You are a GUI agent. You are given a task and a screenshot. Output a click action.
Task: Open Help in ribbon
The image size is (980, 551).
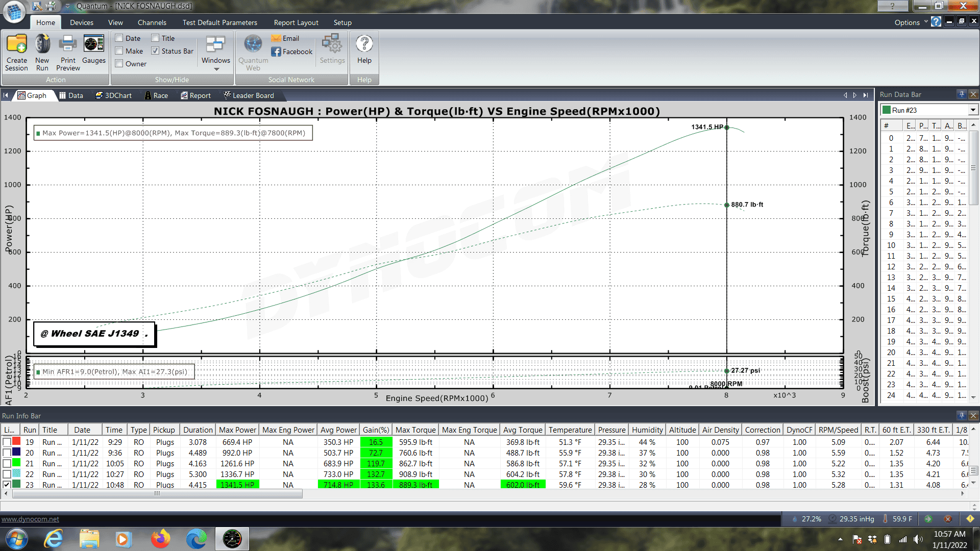pos(364,49)
